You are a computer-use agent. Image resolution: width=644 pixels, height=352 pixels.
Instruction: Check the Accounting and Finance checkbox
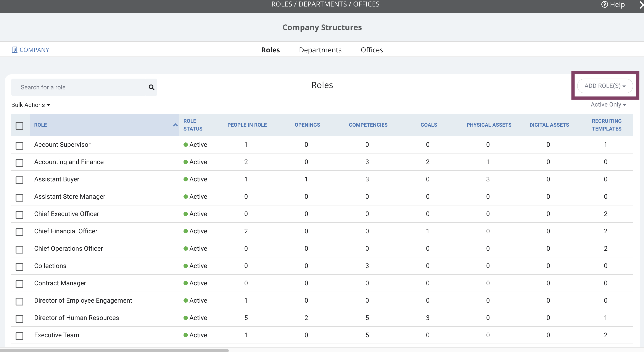(19, 163)
